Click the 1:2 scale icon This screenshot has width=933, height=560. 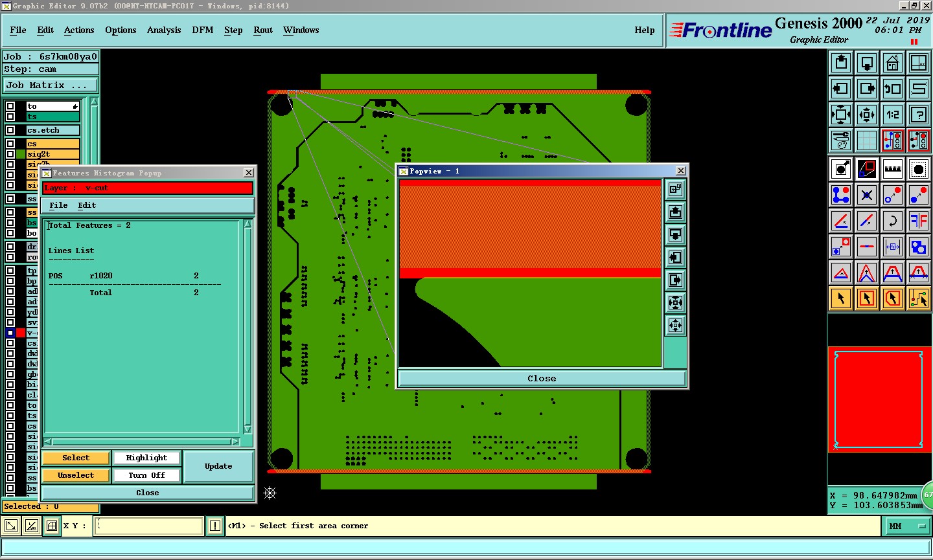pyautogui.click(x=893, y=115)
